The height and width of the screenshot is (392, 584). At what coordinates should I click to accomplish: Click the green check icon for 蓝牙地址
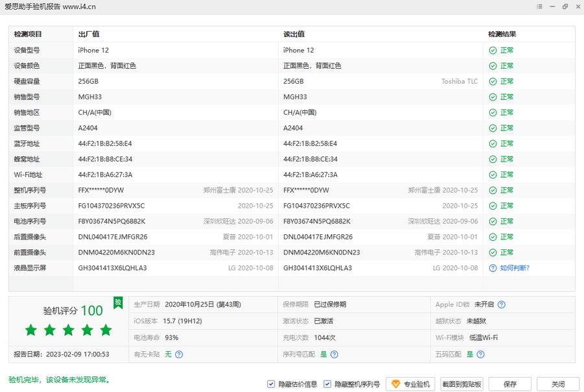coord(493,144)
